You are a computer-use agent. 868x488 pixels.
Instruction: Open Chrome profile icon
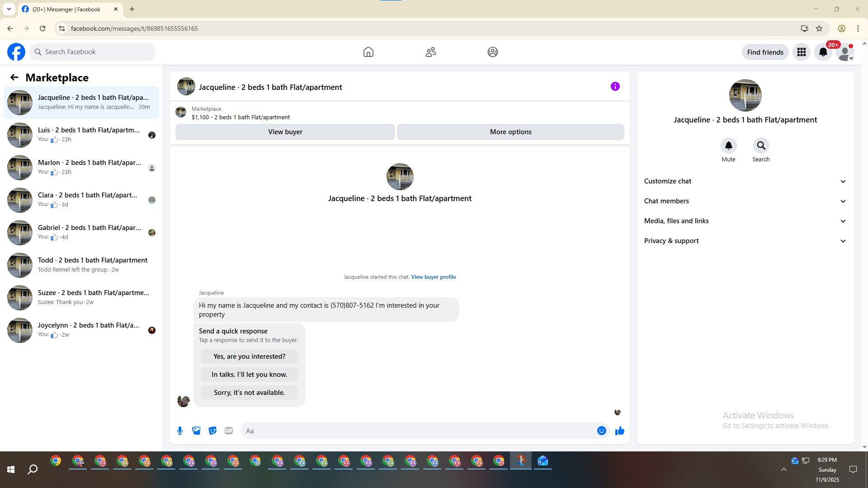pos(842,28)
